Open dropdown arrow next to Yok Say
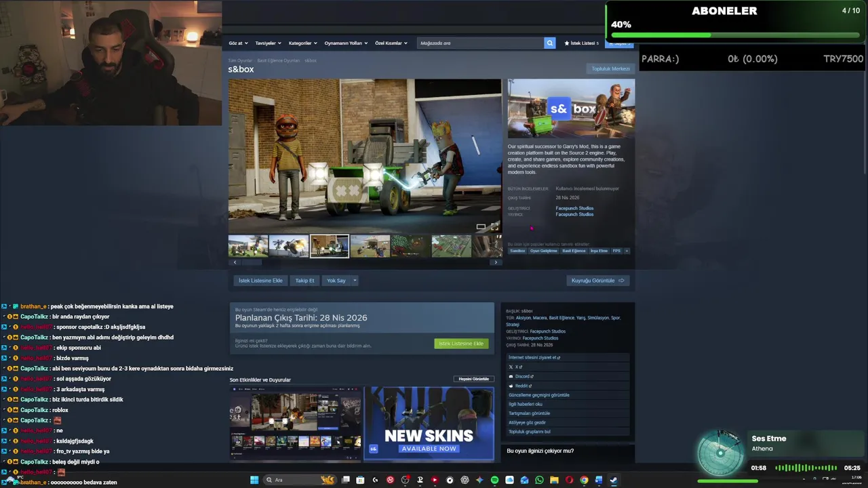Screen dimensions: 868x488 click(x=354, y=281)
